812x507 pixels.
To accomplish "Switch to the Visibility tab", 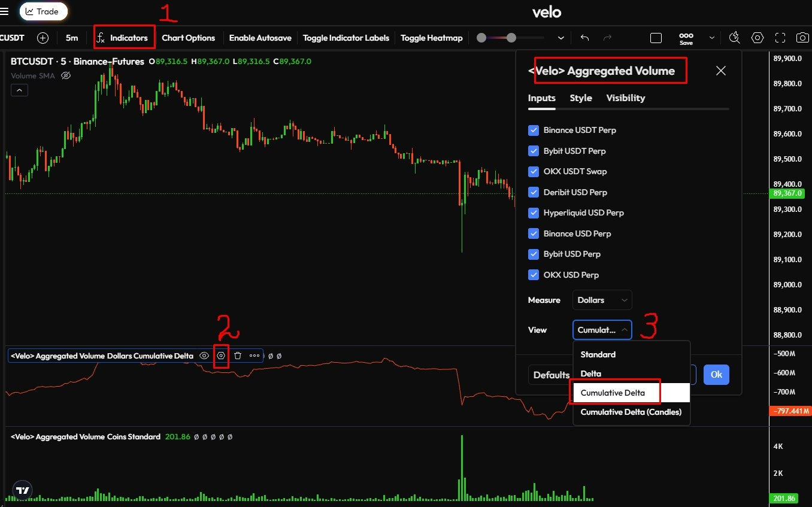I will click(x=626, y=98).
